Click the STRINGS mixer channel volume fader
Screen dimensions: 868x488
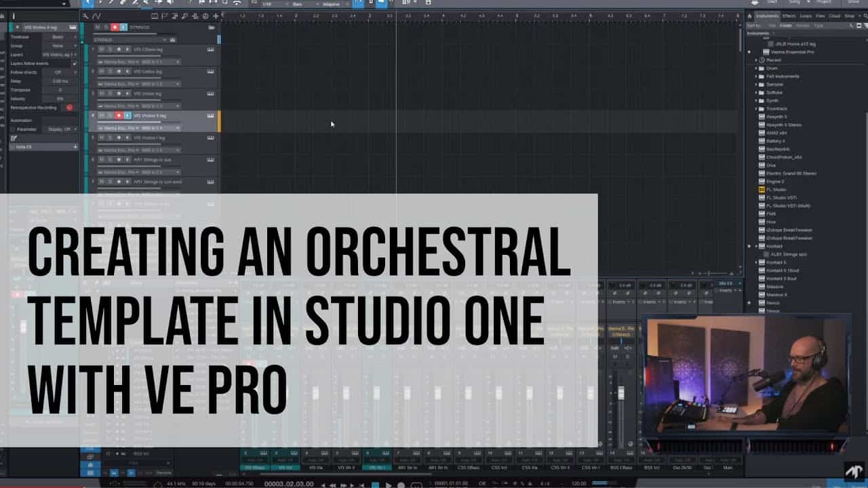(x=620, y=393)
